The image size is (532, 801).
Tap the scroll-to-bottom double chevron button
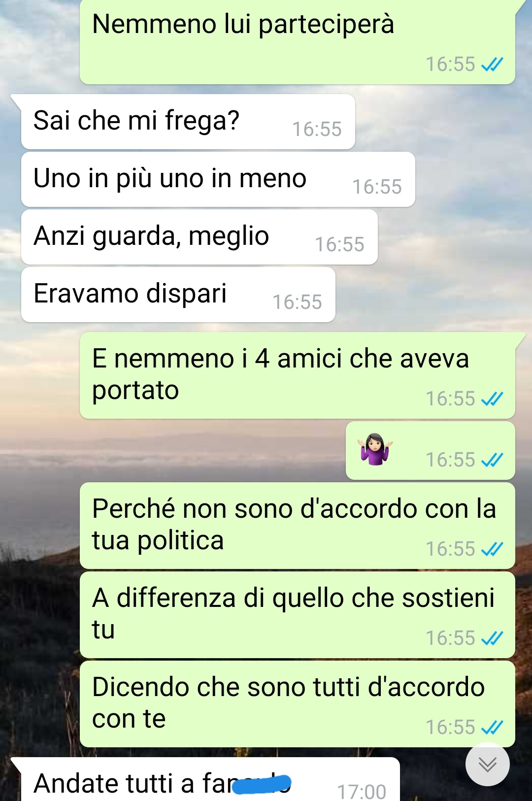click(488, 764)
